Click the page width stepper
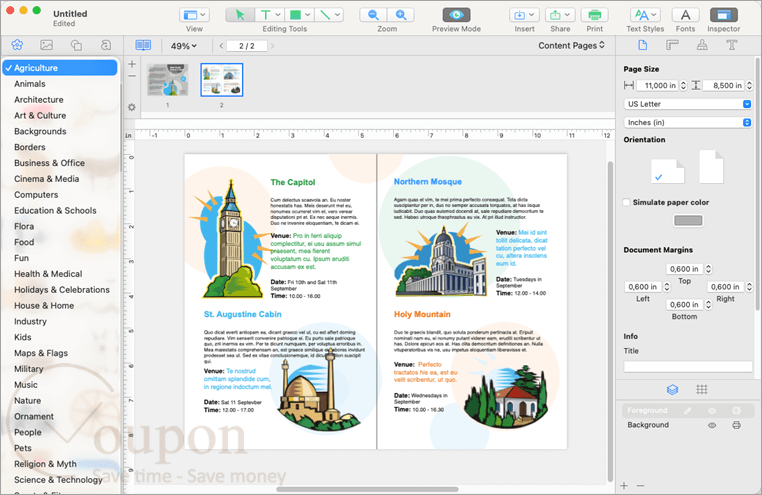Viewport: 762px width, 495px height. pos(683,85)
